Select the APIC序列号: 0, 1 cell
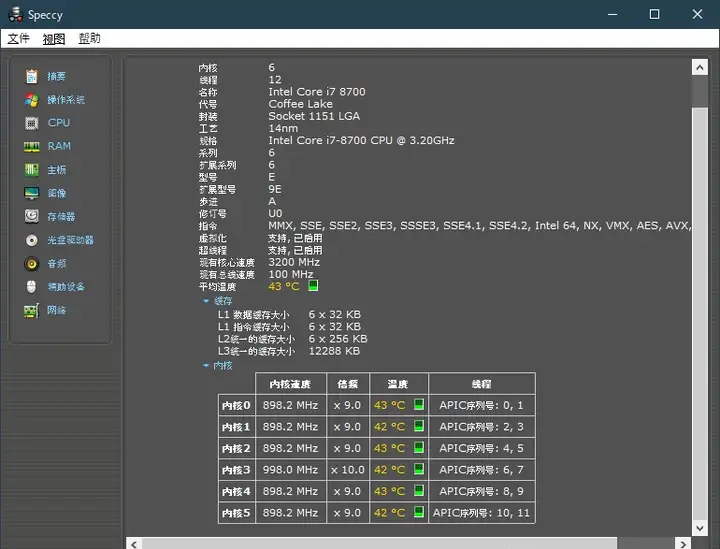This screenshot has width=720, height=549. click(x=482, y=405)
